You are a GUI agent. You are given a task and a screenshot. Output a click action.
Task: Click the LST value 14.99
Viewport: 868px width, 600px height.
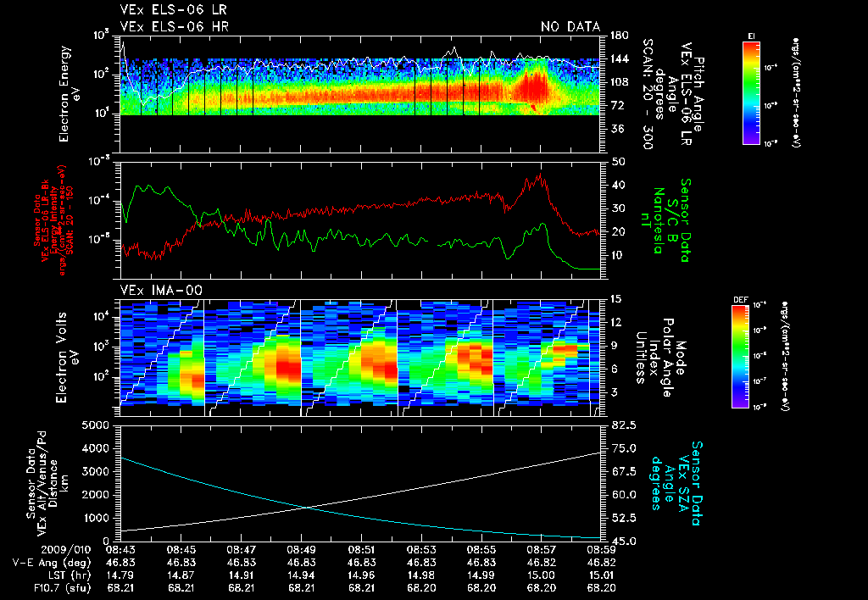(x=481, y=575)
